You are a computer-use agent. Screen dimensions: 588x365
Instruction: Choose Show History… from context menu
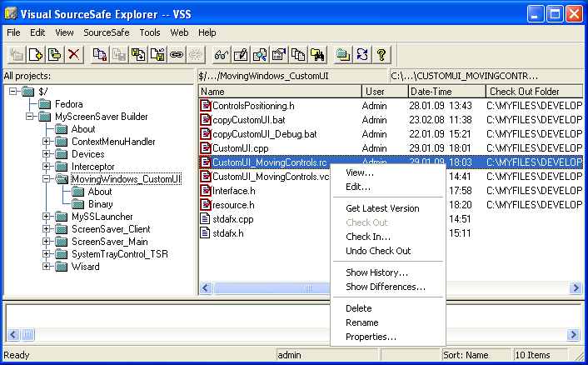388,272
